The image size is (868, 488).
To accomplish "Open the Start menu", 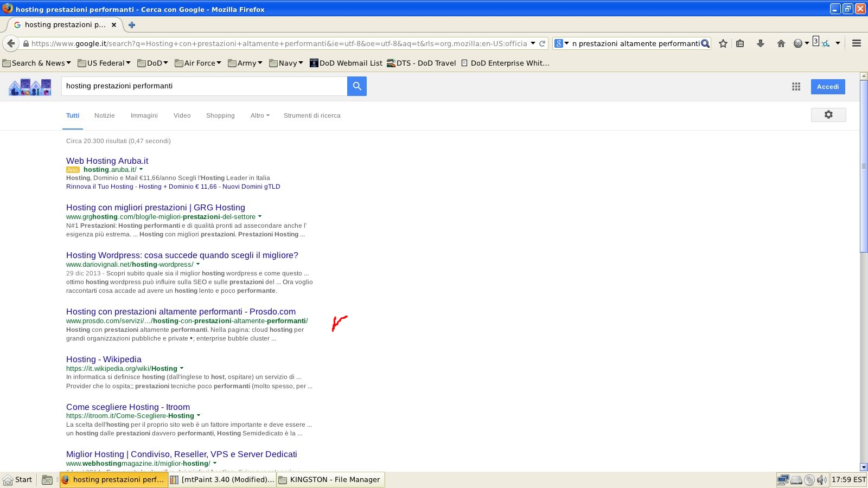I will click(18, 480).
